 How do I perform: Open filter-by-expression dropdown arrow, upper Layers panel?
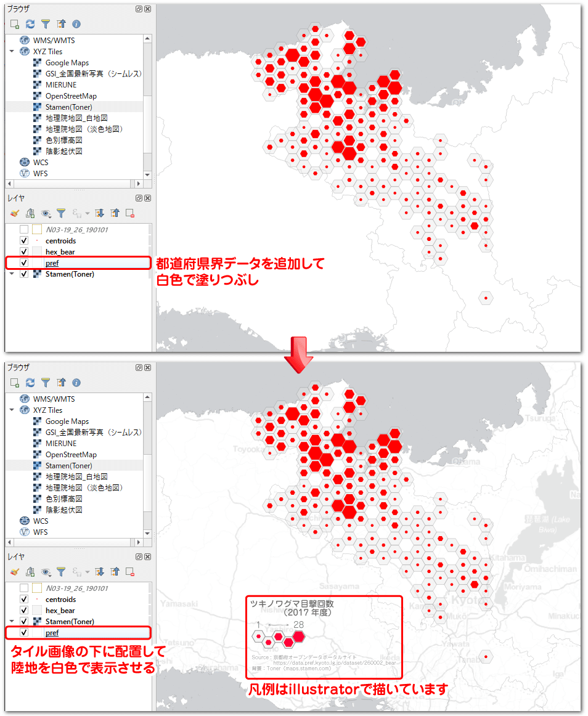(x=88, y=213)
